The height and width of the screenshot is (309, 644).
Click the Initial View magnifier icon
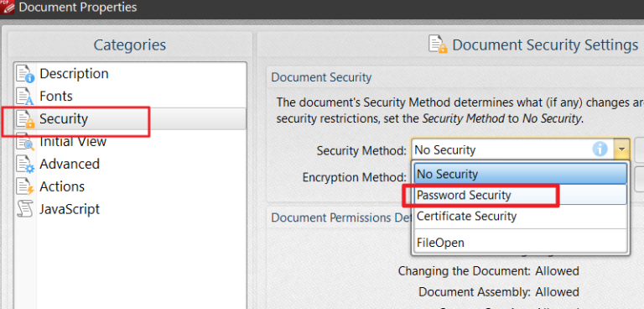coord(25,143)
